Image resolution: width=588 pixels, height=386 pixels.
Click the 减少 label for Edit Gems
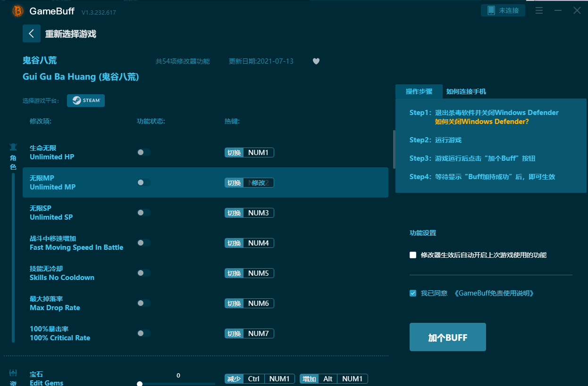(x=234, y=379)
